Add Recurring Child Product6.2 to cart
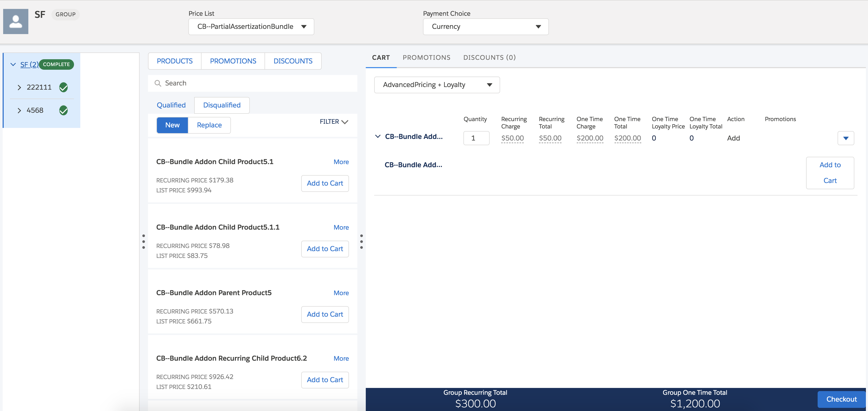The image size is (868, 411). (x=325, y=380)
